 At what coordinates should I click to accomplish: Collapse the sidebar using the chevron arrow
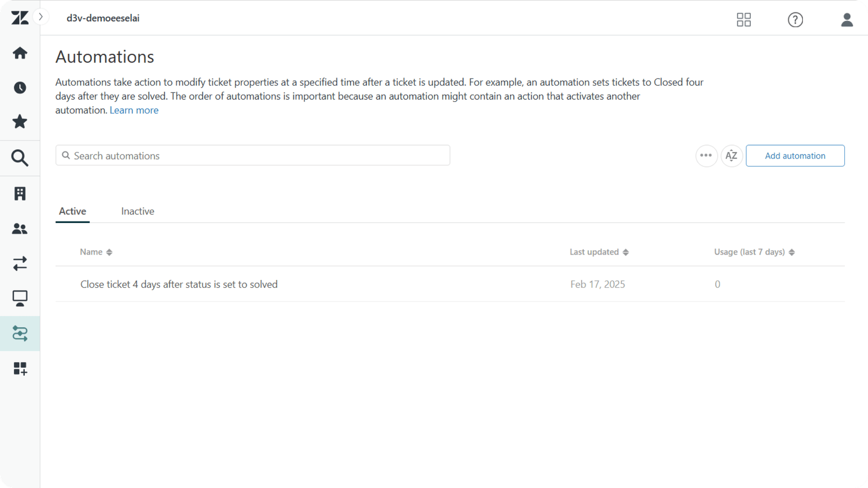[41, 16]
